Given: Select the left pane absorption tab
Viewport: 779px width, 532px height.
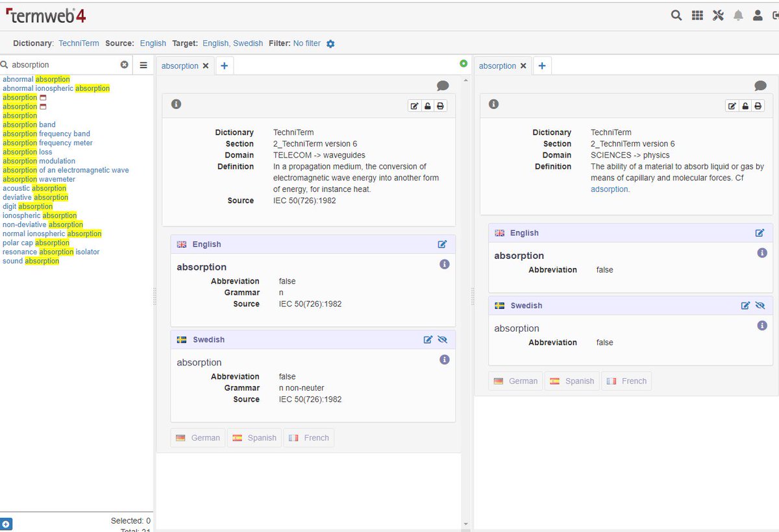Looking at the screenshot, I should (180, 66).
